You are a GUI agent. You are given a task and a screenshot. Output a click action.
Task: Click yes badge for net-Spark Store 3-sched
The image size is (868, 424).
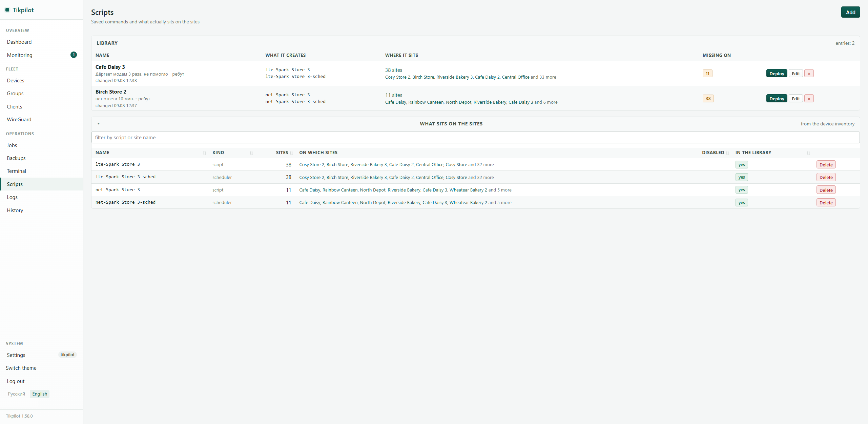(742, 203)
